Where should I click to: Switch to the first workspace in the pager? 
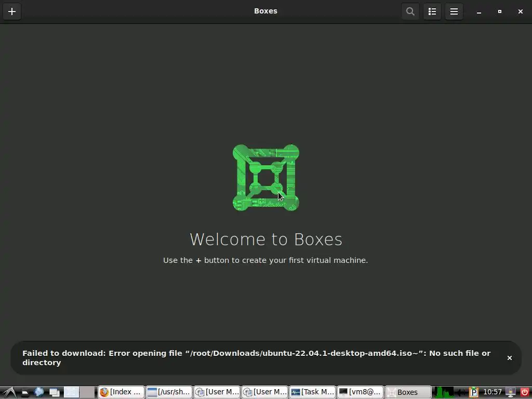click(x=71, y=392)
